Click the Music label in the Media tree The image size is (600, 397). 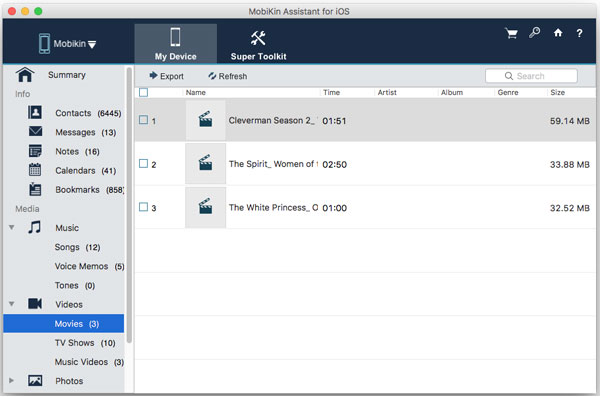[x=67, y=228]
